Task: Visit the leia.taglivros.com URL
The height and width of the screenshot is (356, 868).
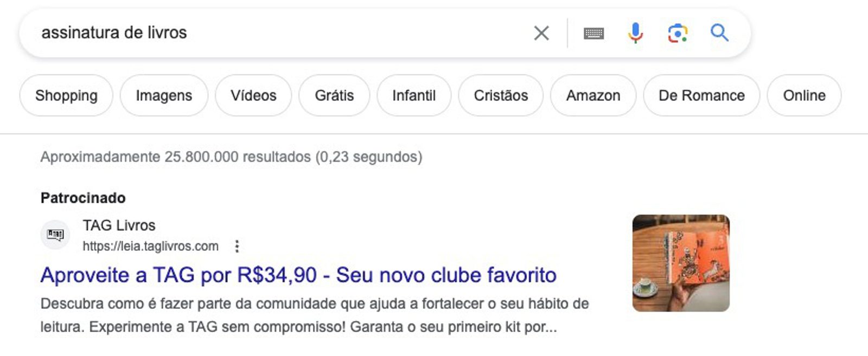Action: click(x=150, y=247)
